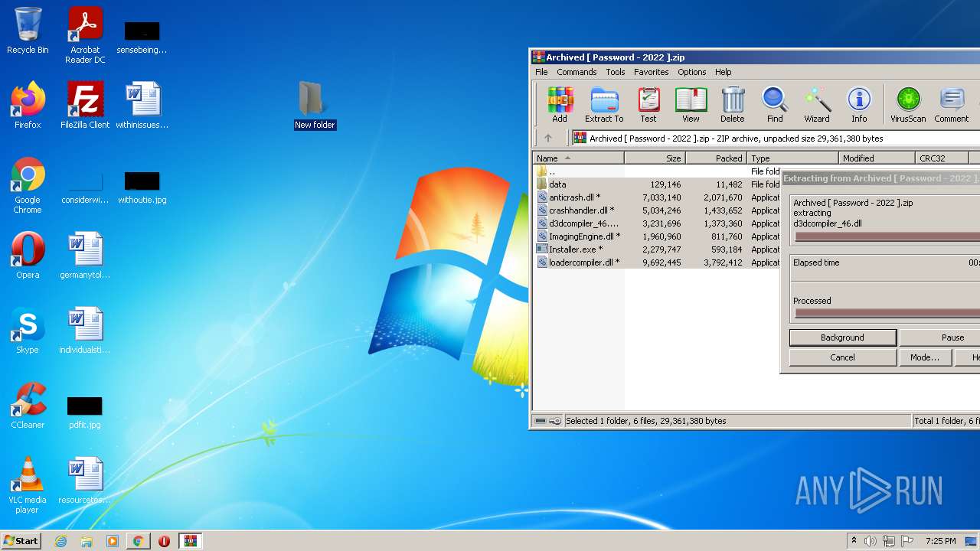Select the data folder row
The height and width of the screenshot is (551, 980).
(x=658, y=184)
